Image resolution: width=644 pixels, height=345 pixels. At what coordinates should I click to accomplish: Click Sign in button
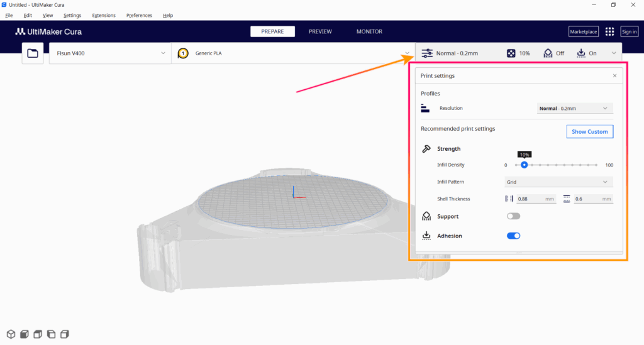pos(629,31)
